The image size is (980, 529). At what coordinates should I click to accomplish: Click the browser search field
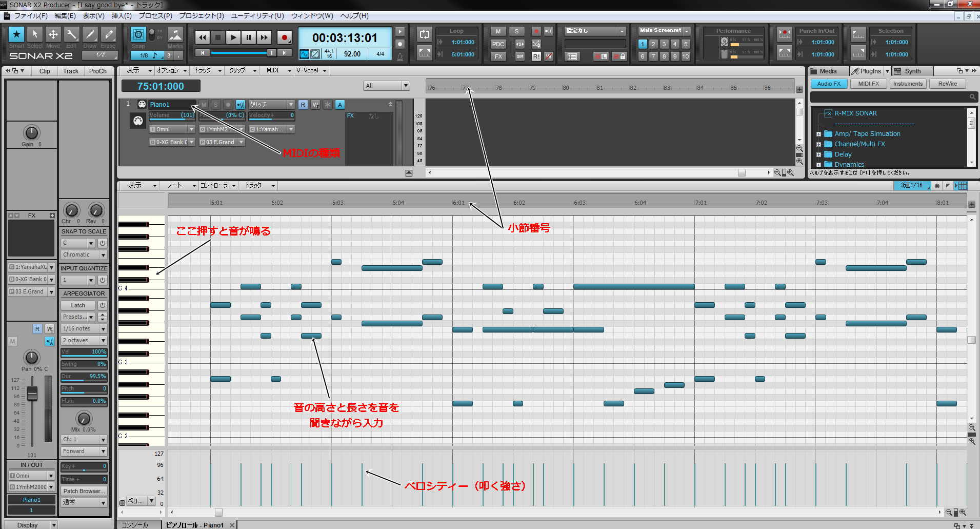(x=893, y=97)
